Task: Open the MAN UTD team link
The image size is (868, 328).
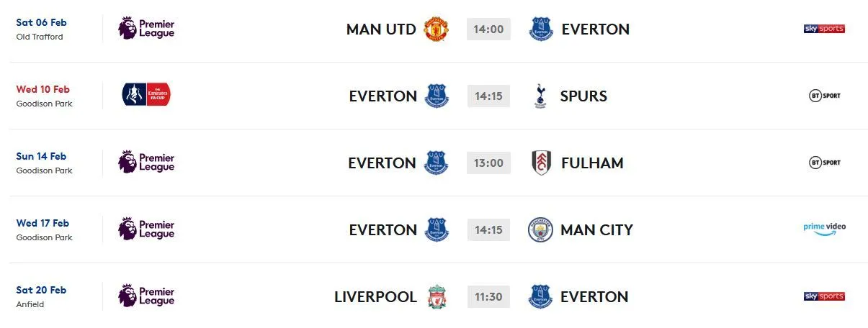Action: pos(381,29)
